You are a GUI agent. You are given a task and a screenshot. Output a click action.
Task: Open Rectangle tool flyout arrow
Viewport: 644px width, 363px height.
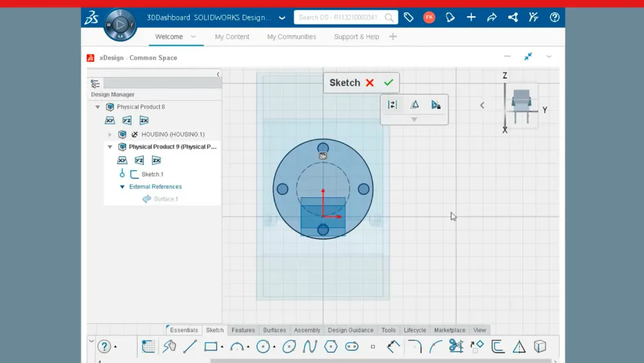click(x=222, y=347)
